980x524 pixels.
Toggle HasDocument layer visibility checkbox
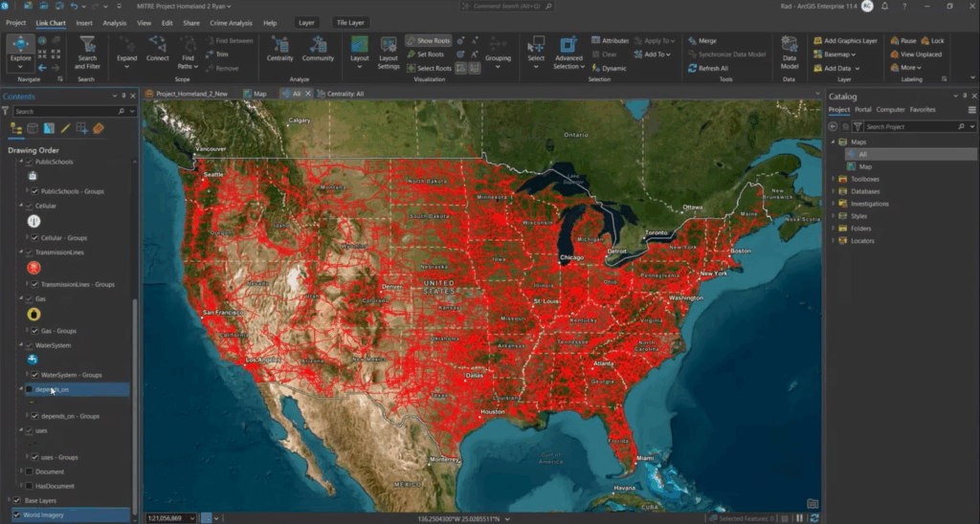(29, 486)
